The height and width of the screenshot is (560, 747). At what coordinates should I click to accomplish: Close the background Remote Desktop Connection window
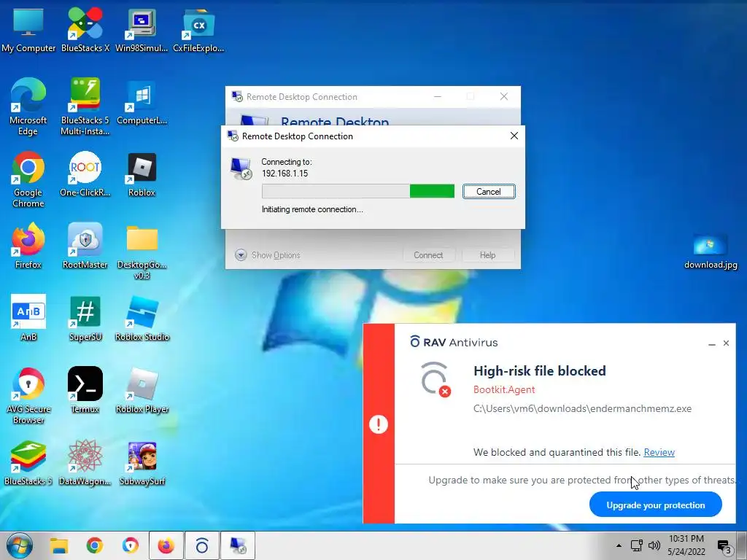tap(504, 97)
